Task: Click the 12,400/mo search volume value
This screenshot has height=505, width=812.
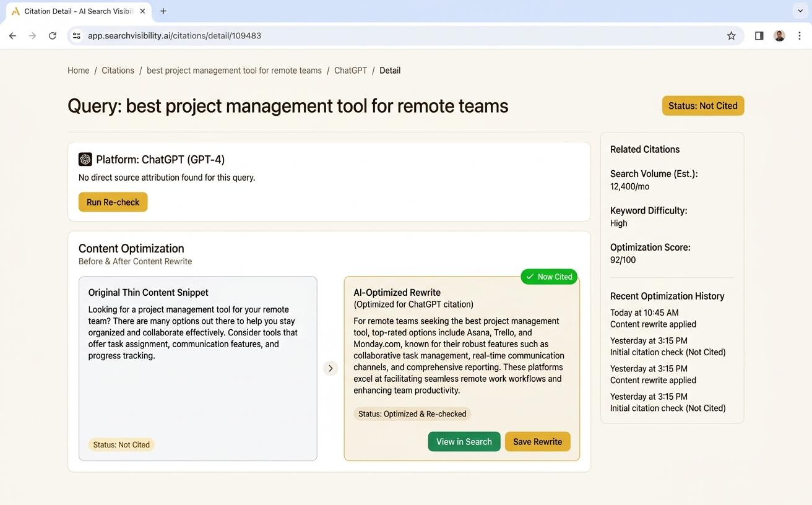Action: click(630, 186)
